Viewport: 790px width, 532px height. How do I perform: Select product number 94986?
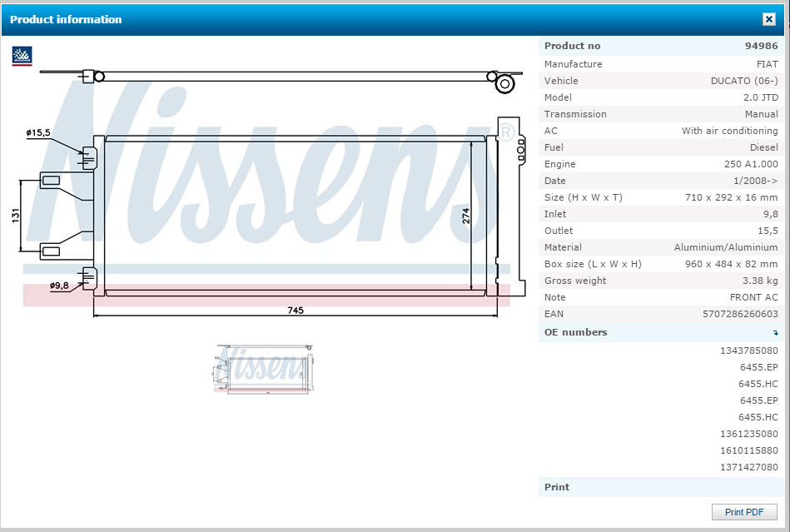tap(762, 46)
